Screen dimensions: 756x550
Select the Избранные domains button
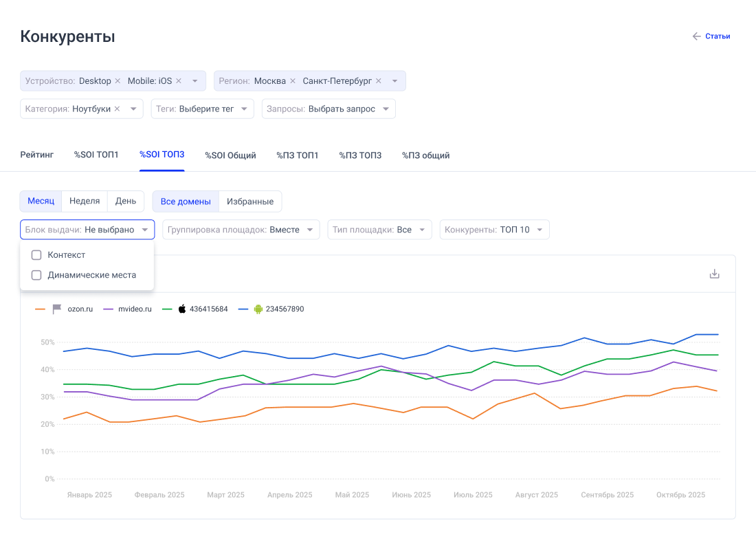coord(250,201)
